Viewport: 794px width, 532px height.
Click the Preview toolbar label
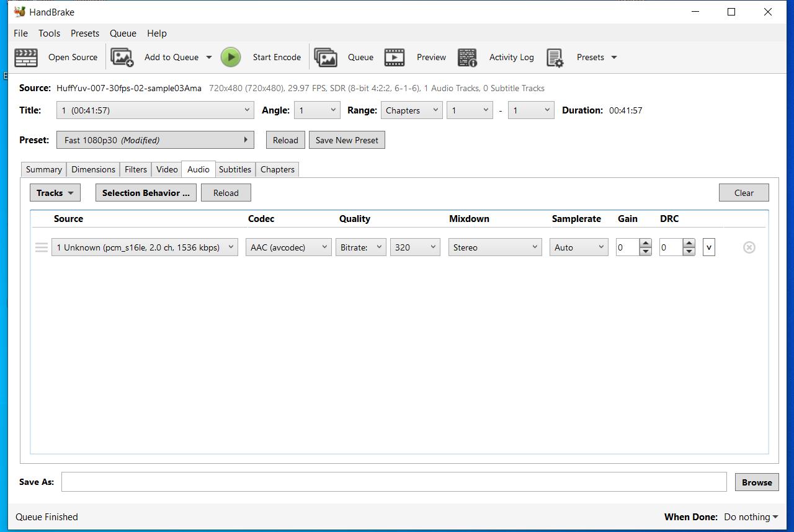point(431,57)
